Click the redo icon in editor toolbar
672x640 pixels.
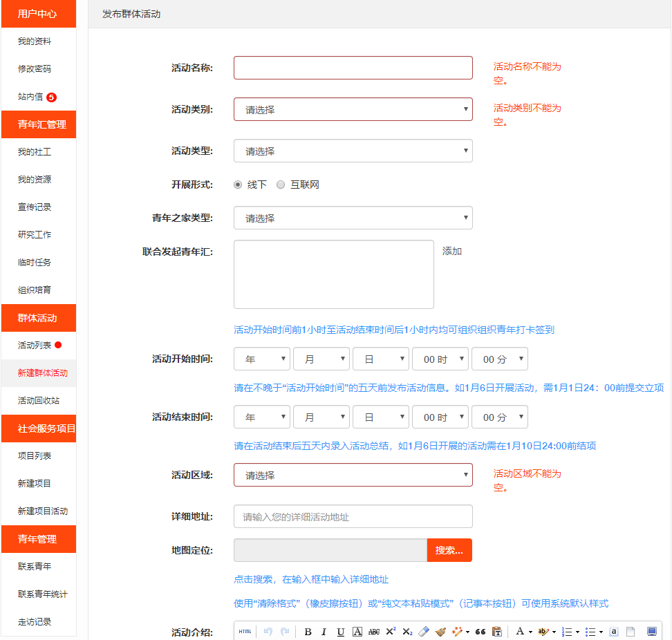(x=285, y=632)
